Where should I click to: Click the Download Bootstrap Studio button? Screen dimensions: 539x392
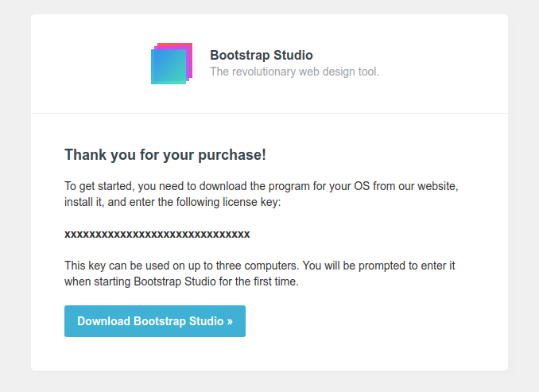click(155, 321)
